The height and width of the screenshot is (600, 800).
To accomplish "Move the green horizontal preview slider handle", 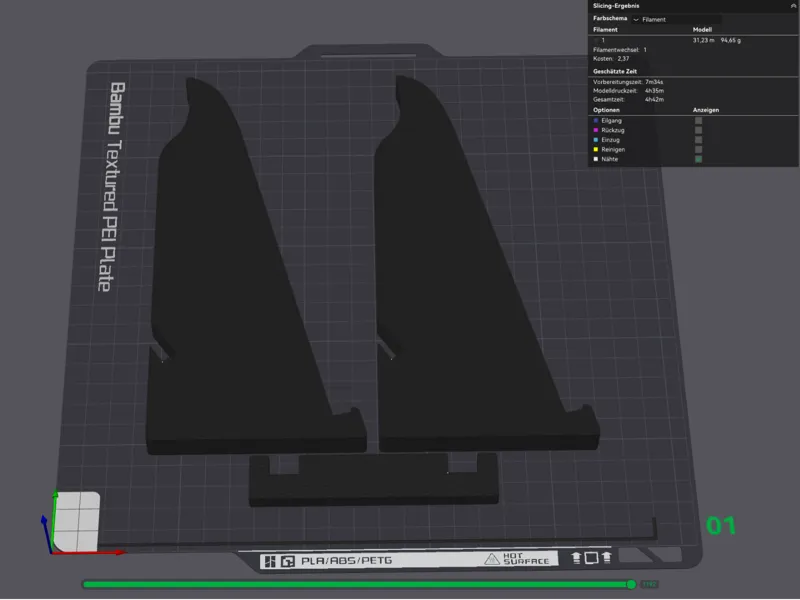I will (x=631, y=584).
